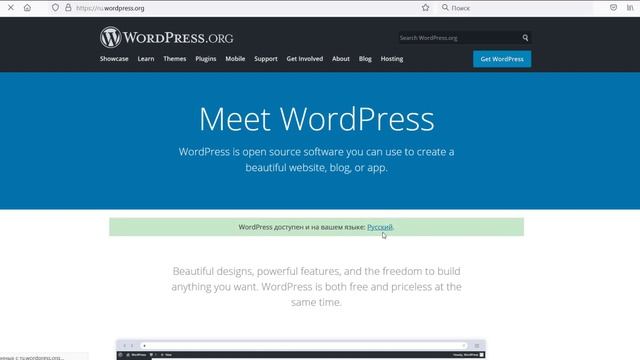Open the Learn menu item
The height and width of the screenshot is (360, 640).
(x=146, y=59)
